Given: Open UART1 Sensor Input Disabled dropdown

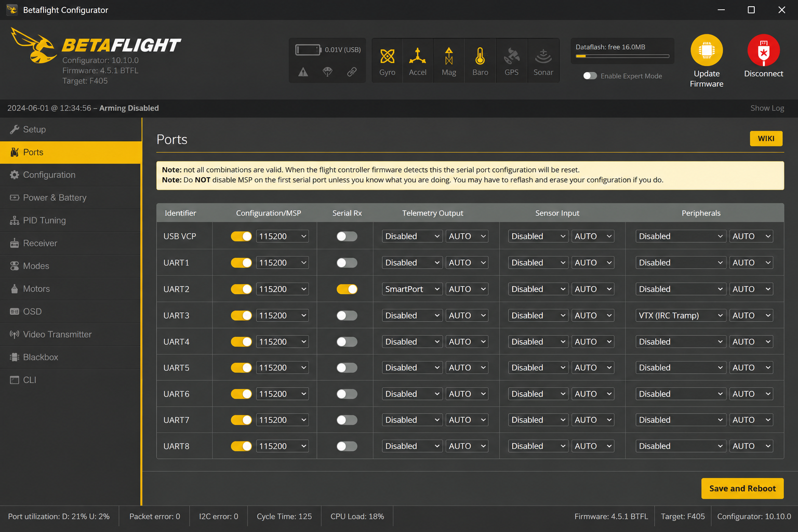Looking at the screenshot, I should tap(538, 263).
